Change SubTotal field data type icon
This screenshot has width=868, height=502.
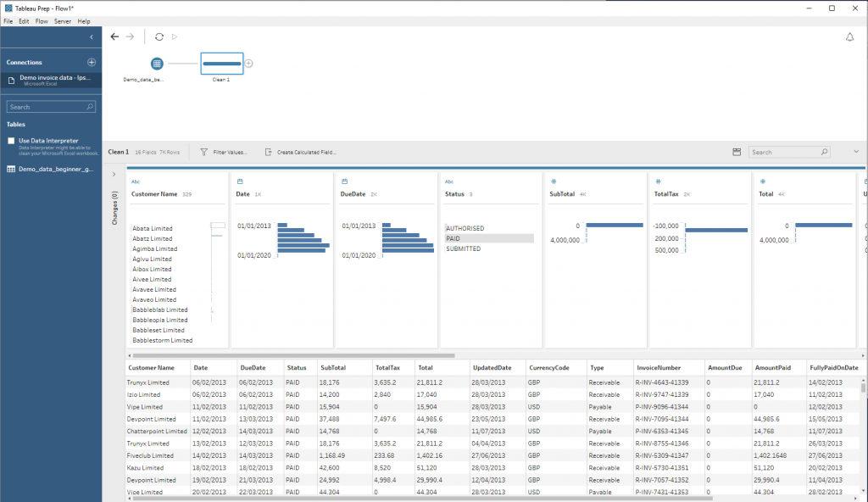(x=554, y=181)
